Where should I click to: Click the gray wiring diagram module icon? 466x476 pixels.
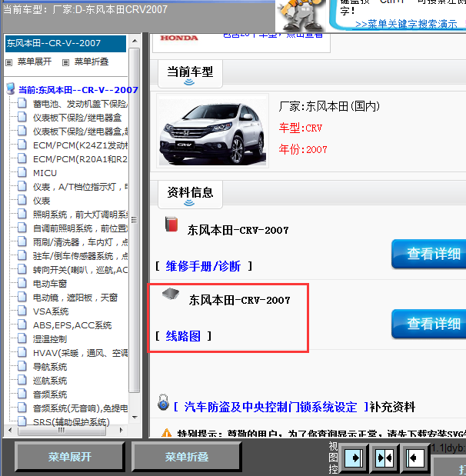(170, 294)
